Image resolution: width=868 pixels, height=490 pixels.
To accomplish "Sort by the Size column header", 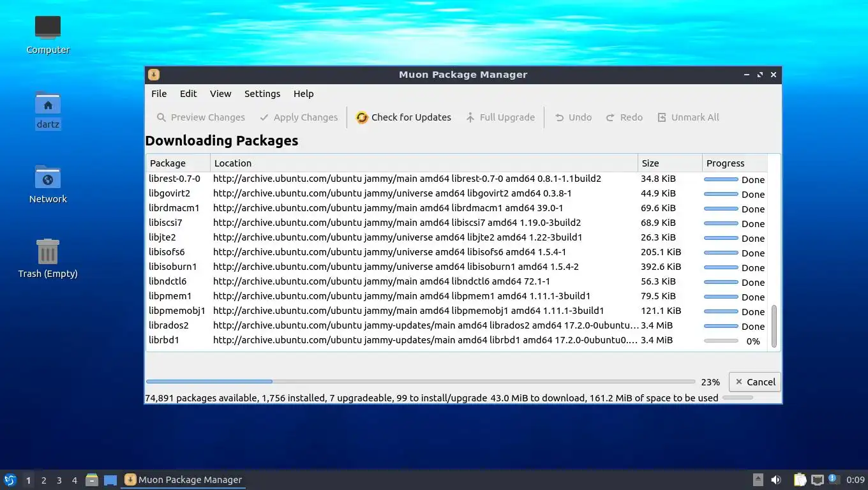I will pyautogui.click(x=670, y=163).
